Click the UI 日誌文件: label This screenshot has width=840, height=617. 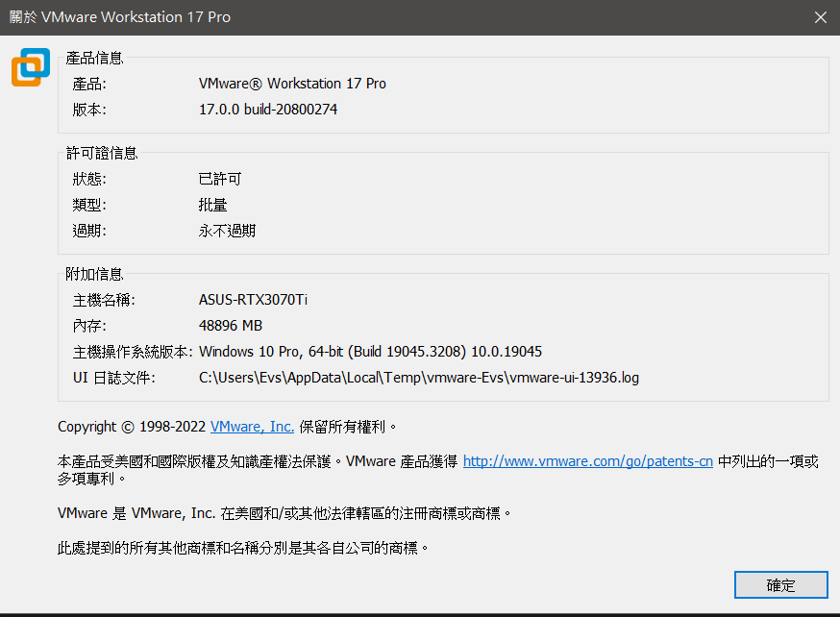tap(114, 378)
